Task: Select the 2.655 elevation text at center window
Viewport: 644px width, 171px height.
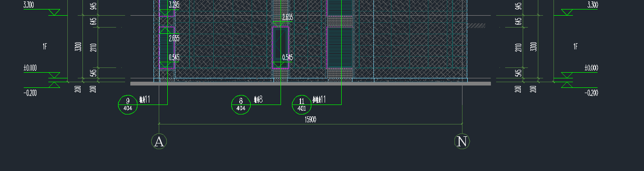Action: [287, 18]
